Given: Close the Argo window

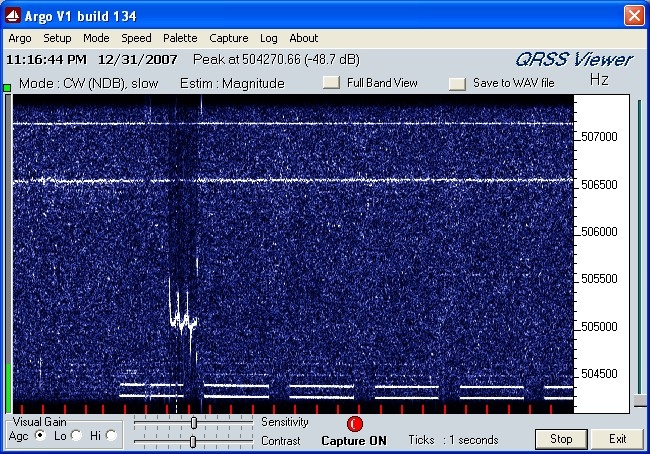Looking at the screenshot, I should coord(634,16).
